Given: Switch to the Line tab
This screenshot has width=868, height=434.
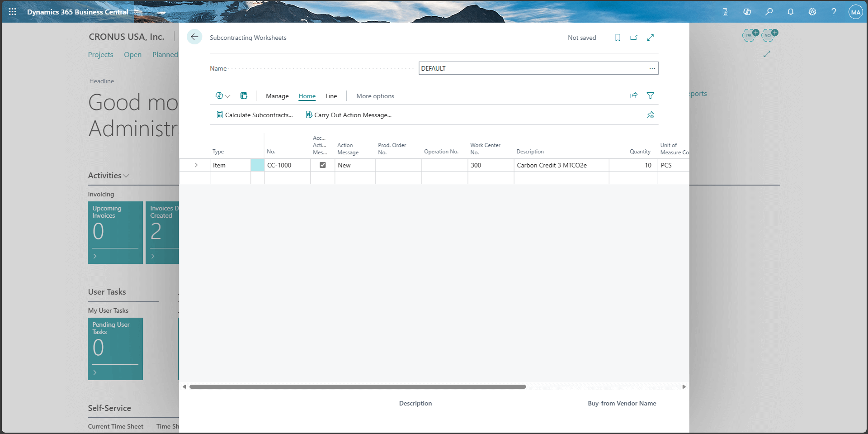Looking at the screenshot, I should (x=331, y=96).
